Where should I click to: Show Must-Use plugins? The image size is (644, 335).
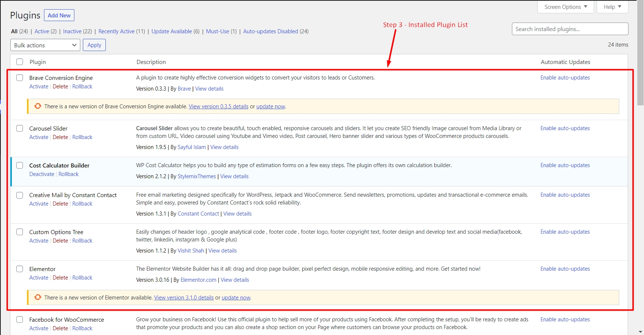point(221,31)
